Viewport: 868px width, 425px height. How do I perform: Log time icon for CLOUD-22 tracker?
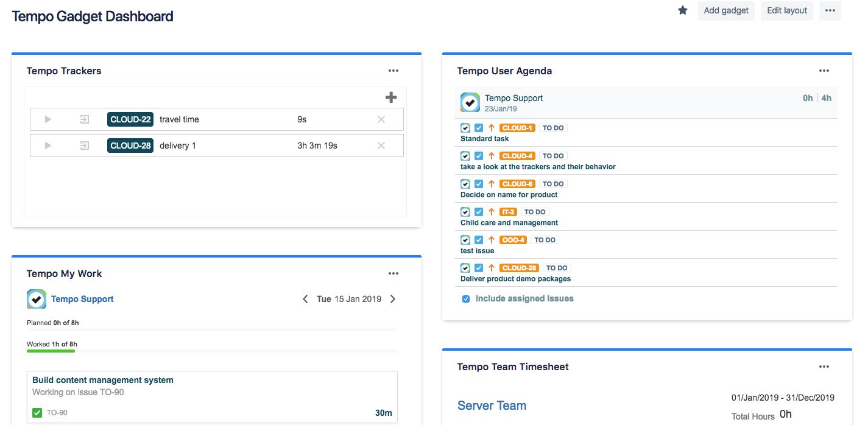pyautogui.click(x=85, y=119)
